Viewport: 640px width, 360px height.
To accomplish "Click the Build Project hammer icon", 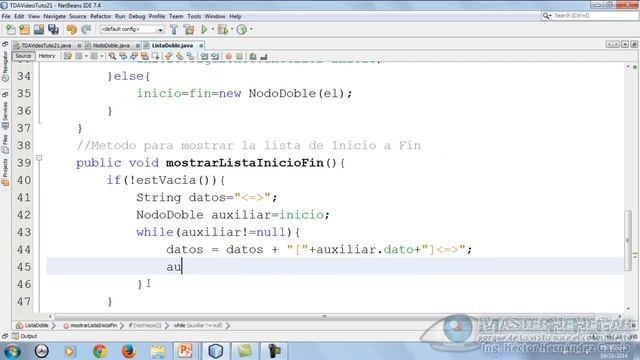I will pos(174,29).
